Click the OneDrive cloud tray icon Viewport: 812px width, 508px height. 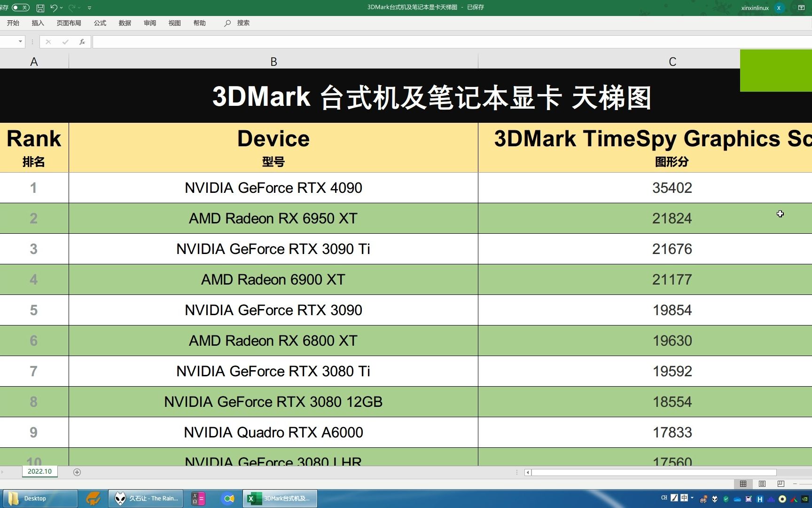point(737,499)
